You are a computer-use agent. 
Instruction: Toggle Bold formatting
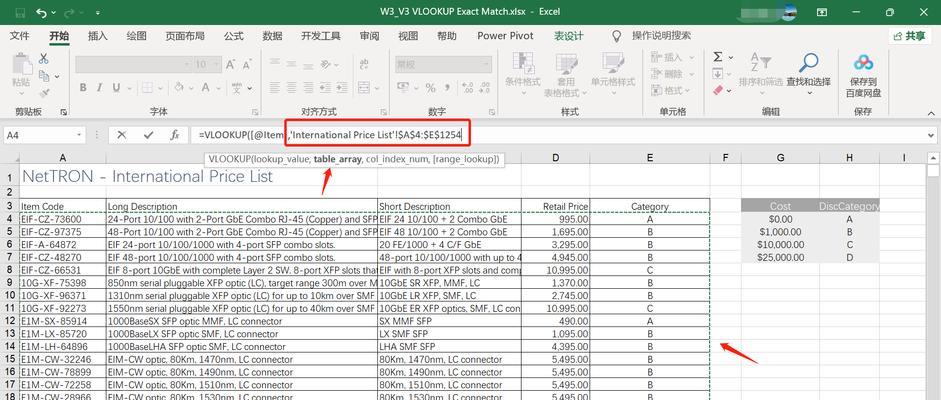tap(83, 88)
